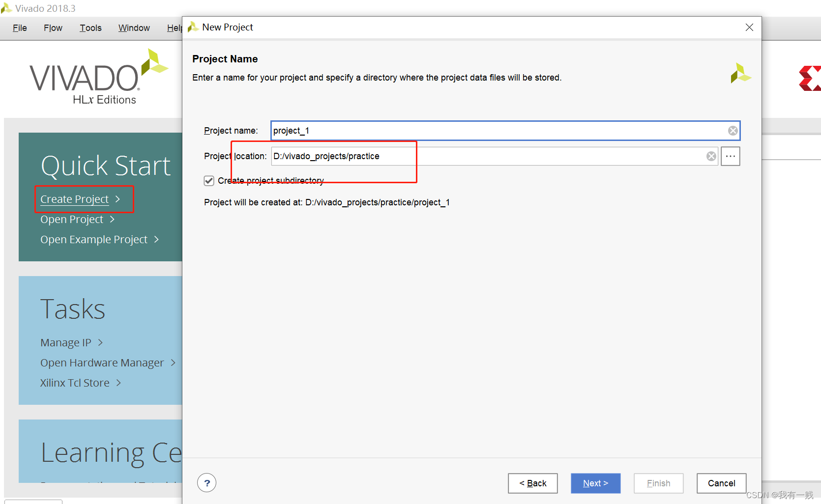The width and height of the screenshot is (821, 504).
Task: Click Open Project in Quick Start
Action: point(72,220)
